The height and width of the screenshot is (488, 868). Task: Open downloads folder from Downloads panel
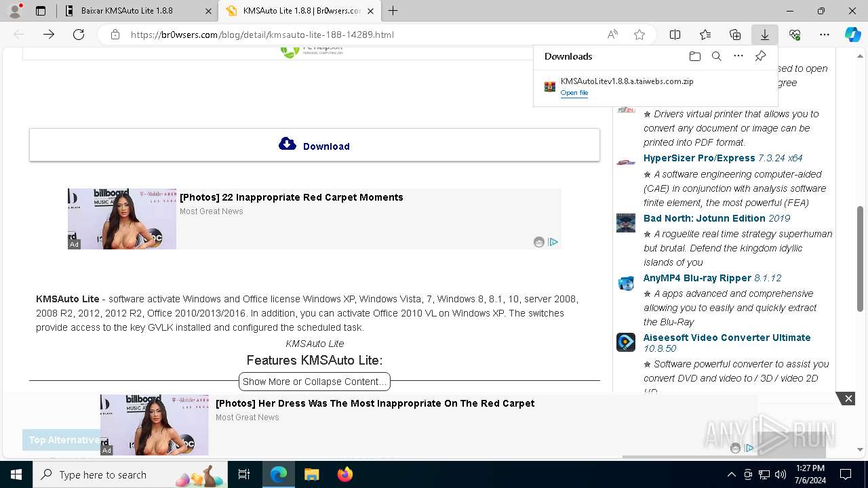tap(695, 56)
